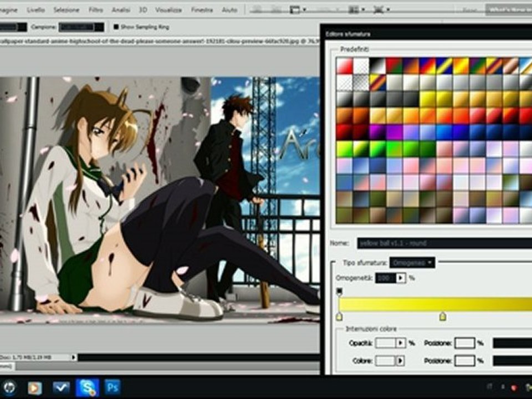
Task: Open the Analisi menu
Action: 121,10
